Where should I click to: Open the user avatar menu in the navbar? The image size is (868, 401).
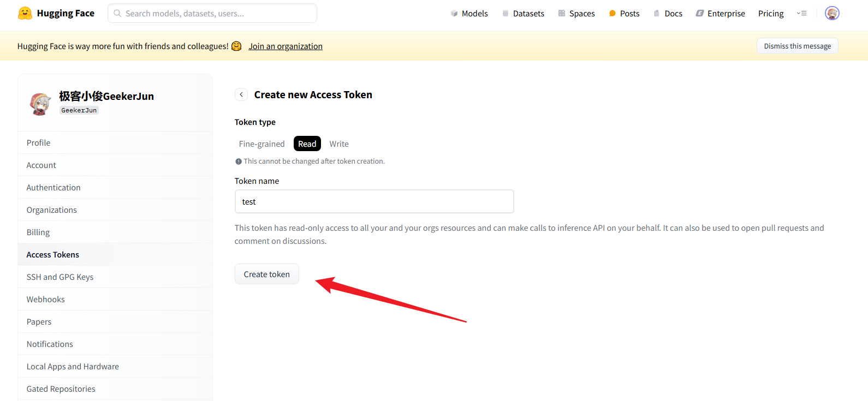[x=832, y=13]
